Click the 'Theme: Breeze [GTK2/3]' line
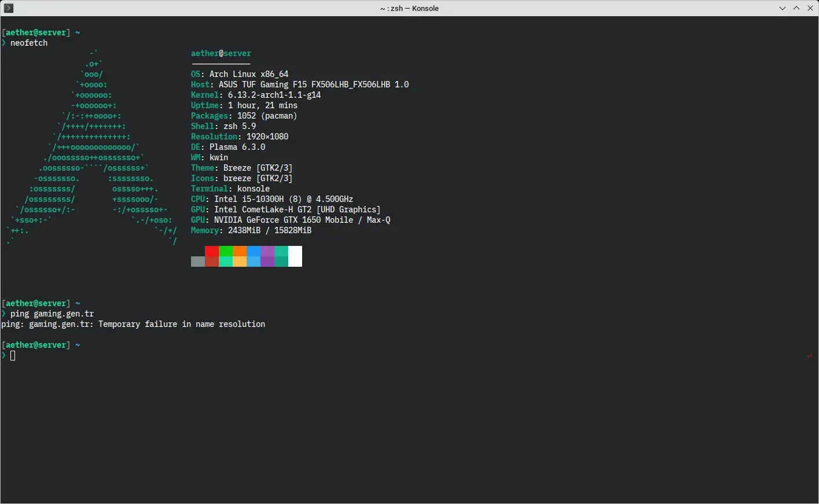 [x=242, y=168]
